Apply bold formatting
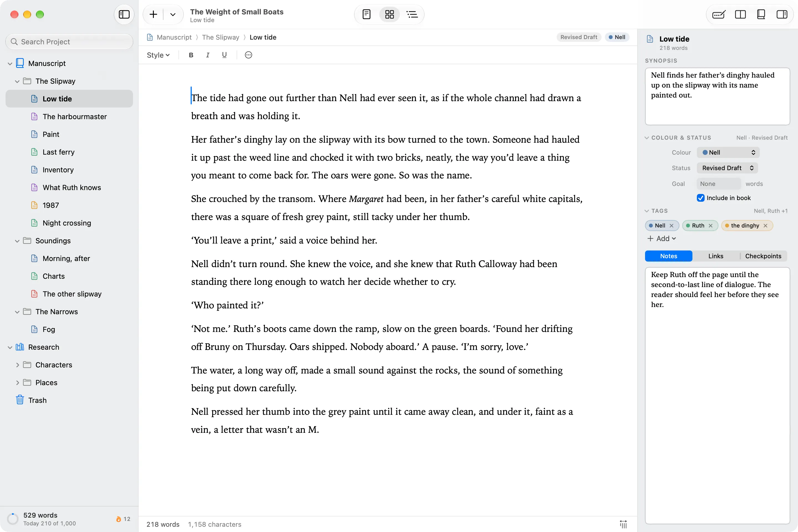This screenshot has width=798, height=532. (x=191, y=55)
